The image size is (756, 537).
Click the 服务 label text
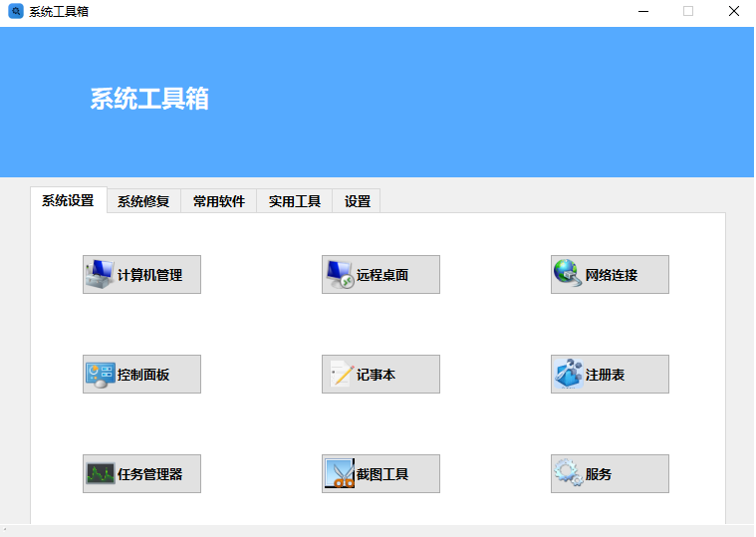pos(599,474)
